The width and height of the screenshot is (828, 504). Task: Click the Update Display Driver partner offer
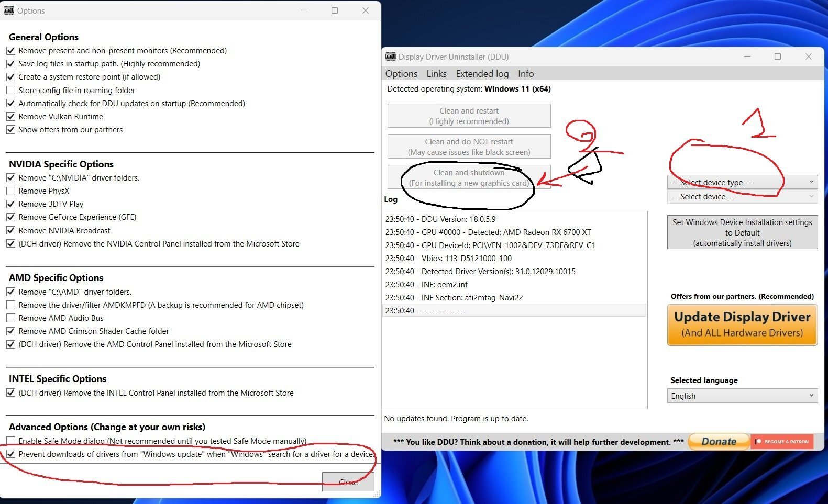click(743, 325)
